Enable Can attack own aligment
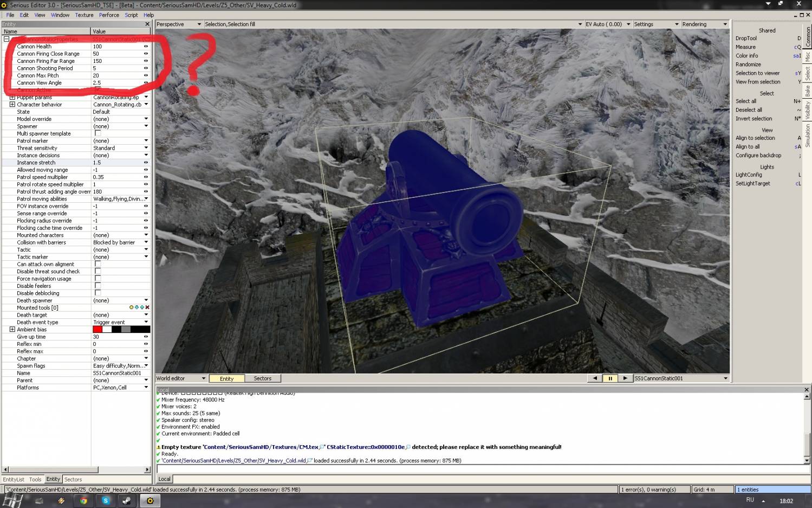The image size is (812, 508). 98,264
